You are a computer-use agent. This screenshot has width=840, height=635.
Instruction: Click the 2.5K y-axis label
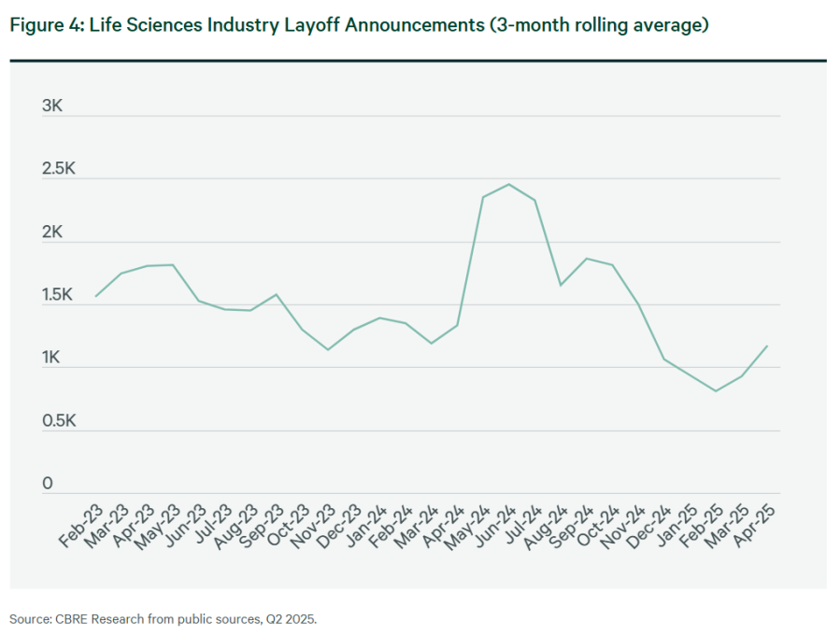[58, 169]
